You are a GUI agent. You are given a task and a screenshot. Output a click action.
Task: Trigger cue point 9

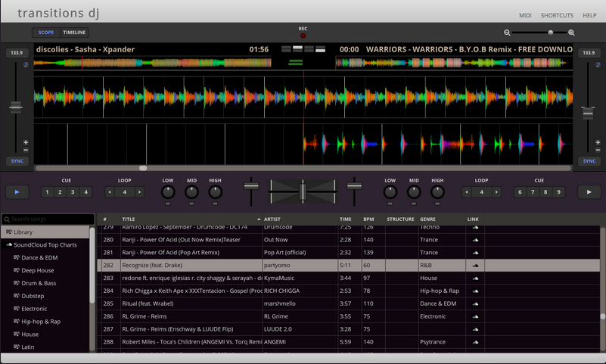click(x=558, y=192)
